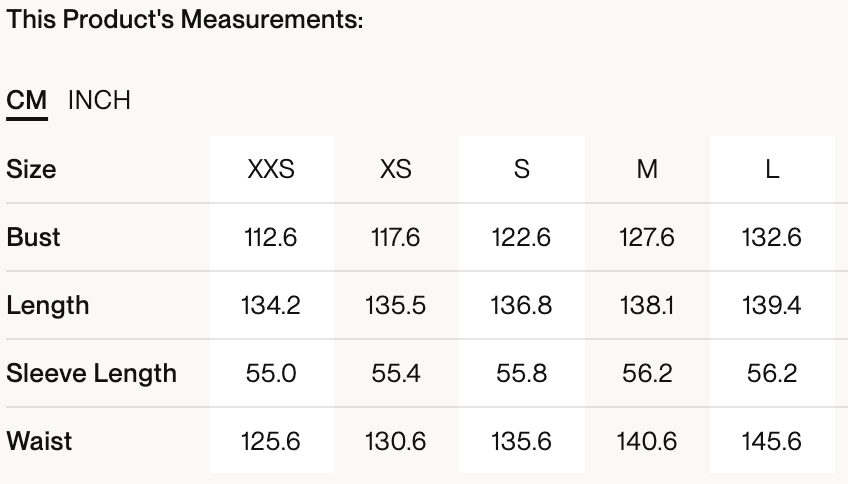Click the XXS bust value 112.6
This screenshot has height=484, width=848.
pos(271,237)
